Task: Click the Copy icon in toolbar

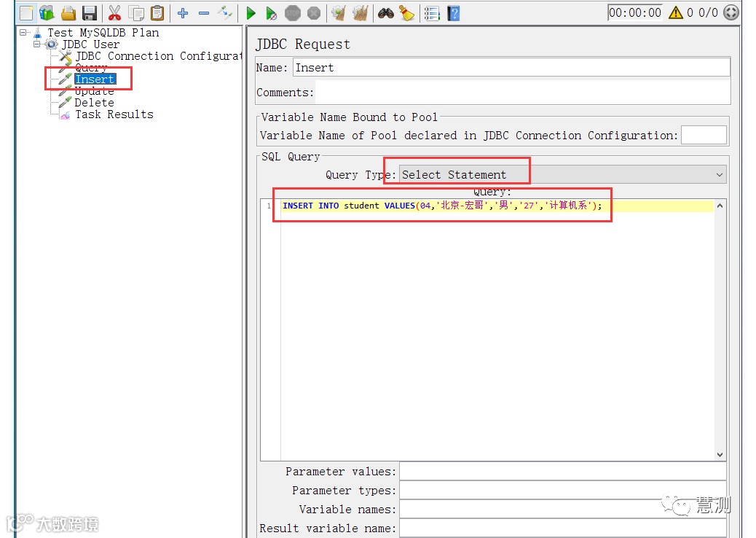Action: [x=136, y=13]
